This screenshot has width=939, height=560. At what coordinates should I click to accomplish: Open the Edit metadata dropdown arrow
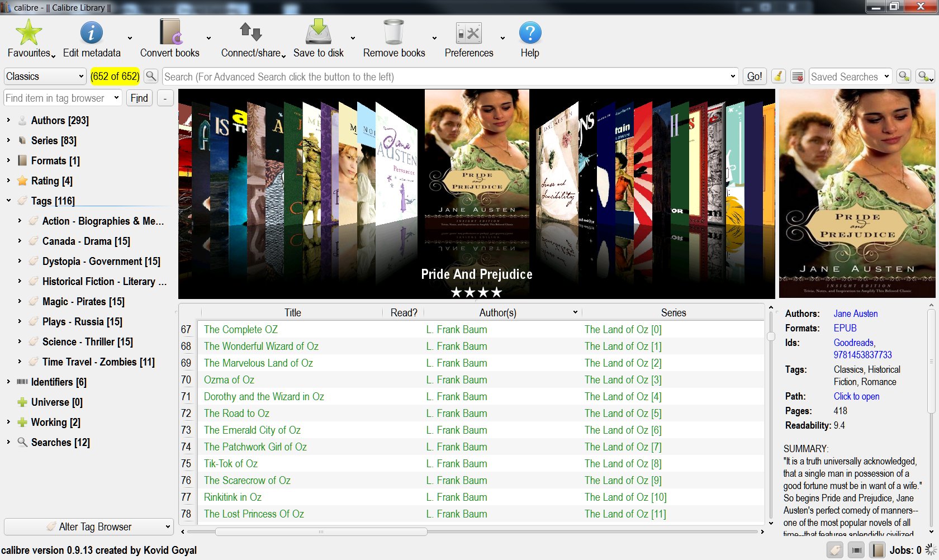pyautogui.click(x=130, y=38)
